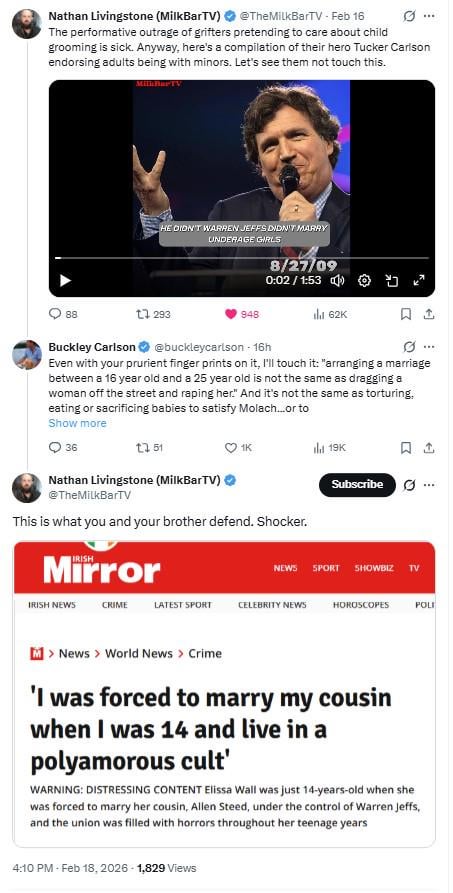The height and width of the screenshot is (893, 453).
Task: Like Buckley Carlson's reply with 1K likes
Action: (x=230, y=448)
